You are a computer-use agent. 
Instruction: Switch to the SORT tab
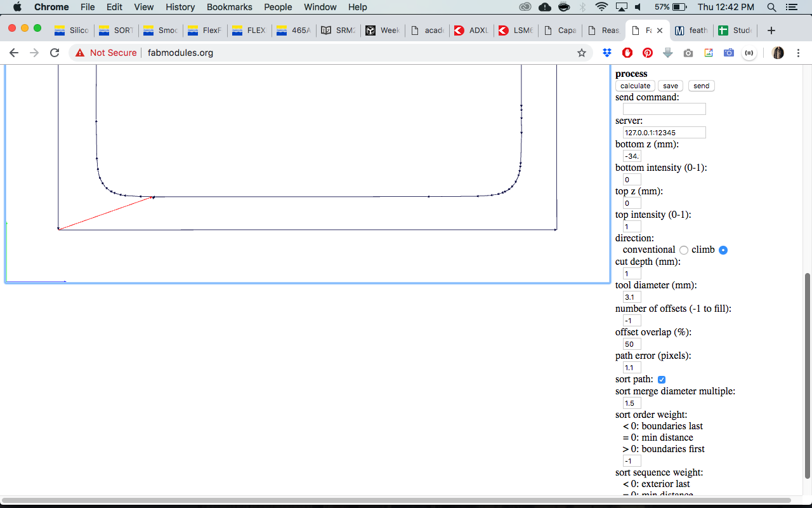[x=116, y=30]
